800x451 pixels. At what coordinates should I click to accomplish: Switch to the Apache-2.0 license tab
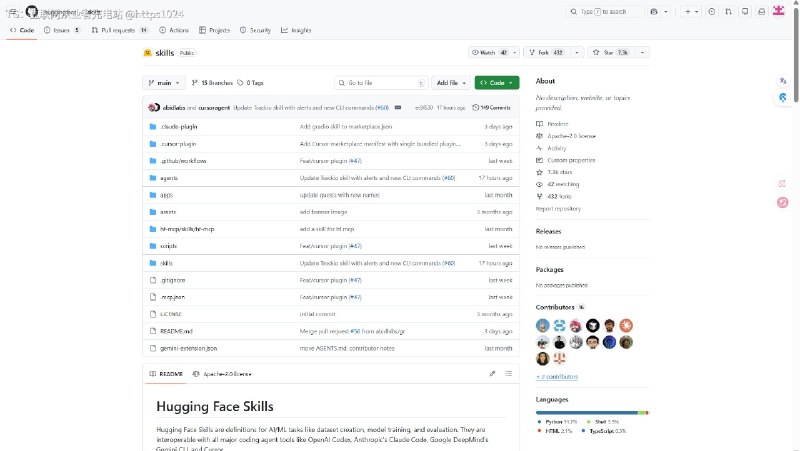coord(222,374)
